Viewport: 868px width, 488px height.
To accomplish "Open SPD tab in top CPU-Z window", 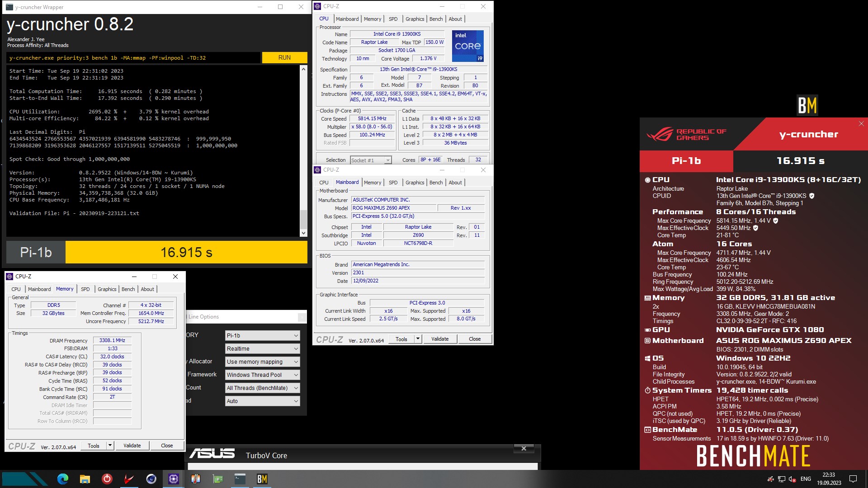I will pyautogui.click(x=393, y=19).
